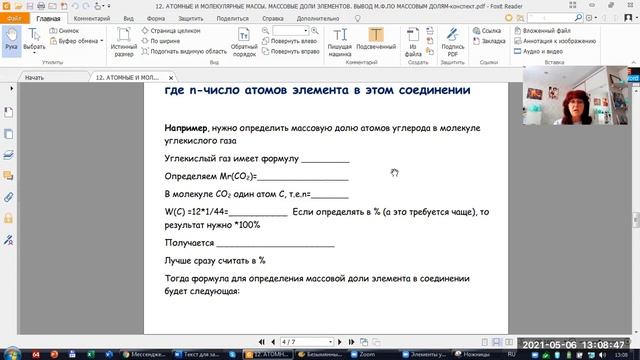Add Image Annotation (Аннотация к изображению)
The width and height of the screenshot is (640, 360).
pyautogui.click(x=555, y=41)
